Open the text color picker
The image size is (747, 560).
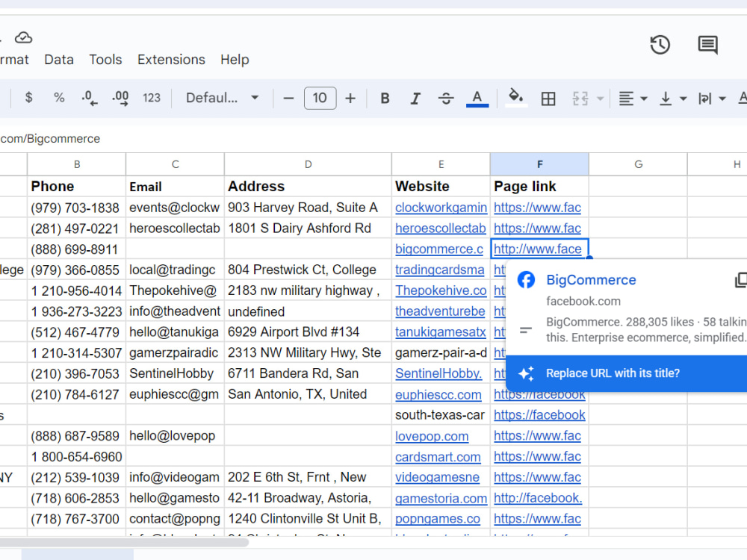(x=477, y=98)
